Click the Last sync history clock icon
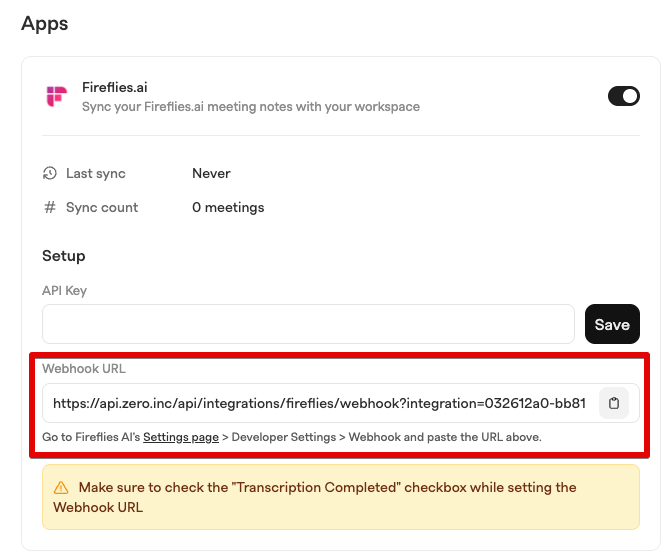This screenshot has width=667, height=556. [50, 173]
